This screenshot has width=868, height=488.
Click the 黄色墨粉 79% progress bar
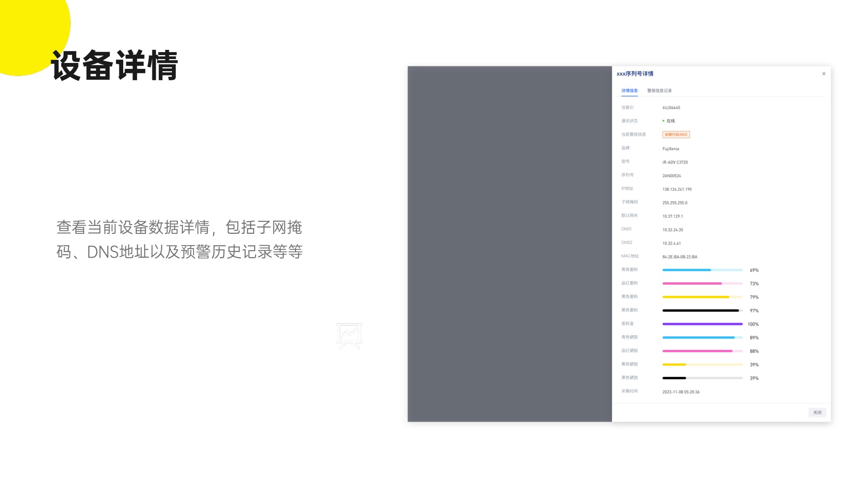click(x=702, y=297)
